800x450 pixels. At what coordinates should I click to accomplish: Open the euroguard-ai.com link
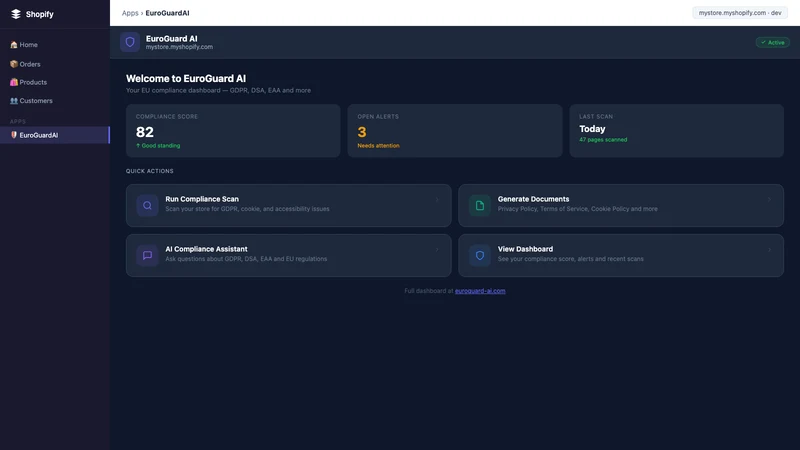(480, 291)
